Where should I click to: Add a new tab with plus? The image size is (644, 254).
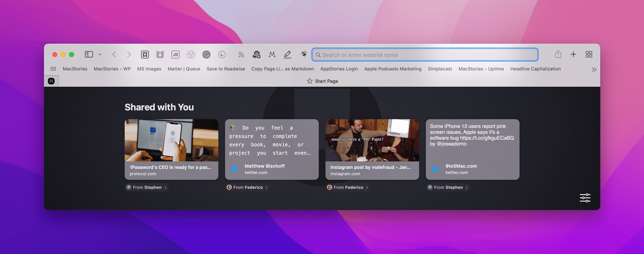click(x=574, y=54)
